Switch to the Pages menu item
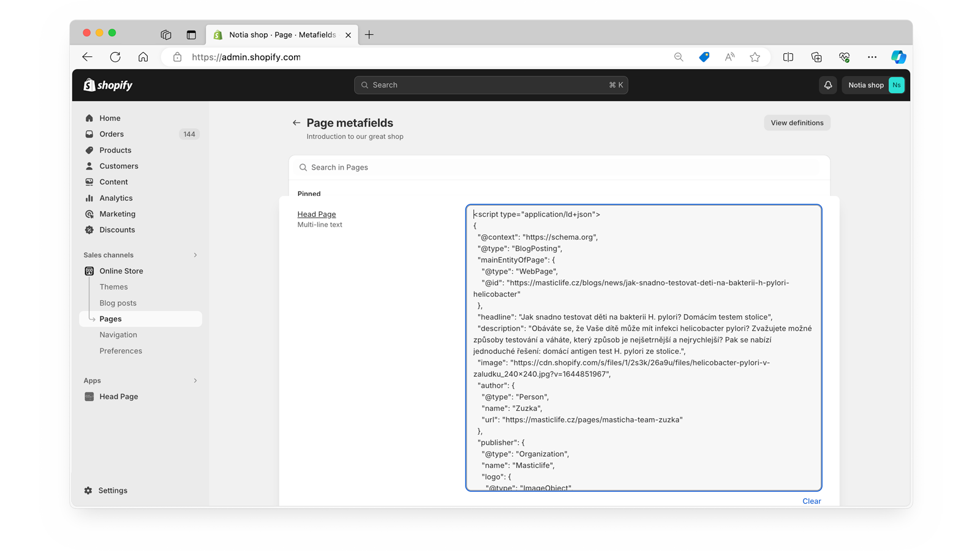 [111, 318]
